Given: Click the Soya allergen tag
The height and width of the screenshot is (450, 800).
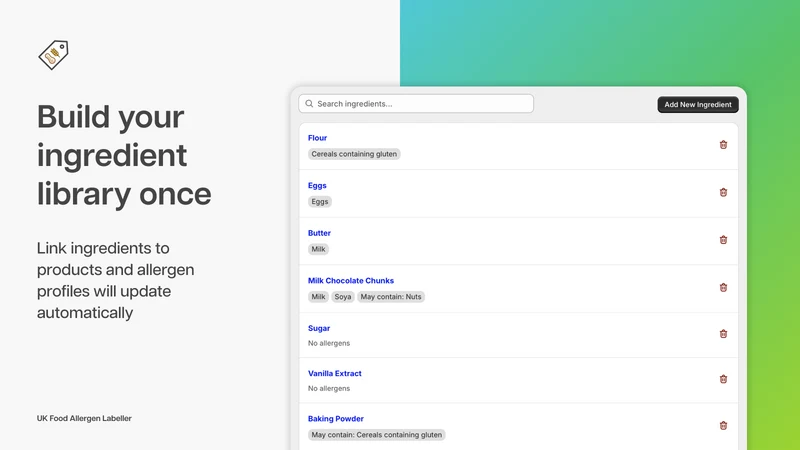Looking at the screenshot, I should point(343,296).
